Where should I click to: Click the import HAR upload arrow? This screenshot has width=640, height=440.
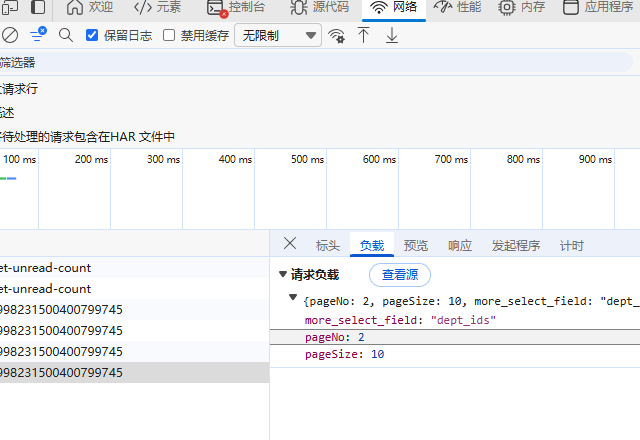[364, 36]
